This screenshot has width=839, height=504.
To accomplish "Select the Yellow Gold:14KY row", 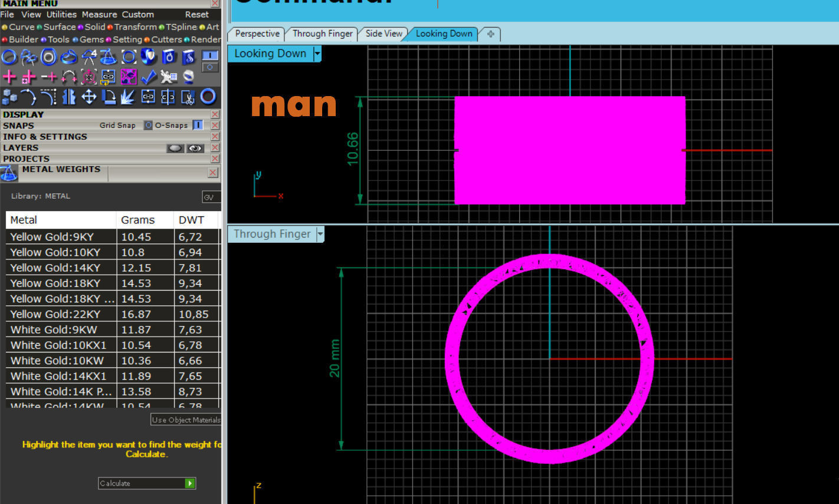I will click(112, 268).
